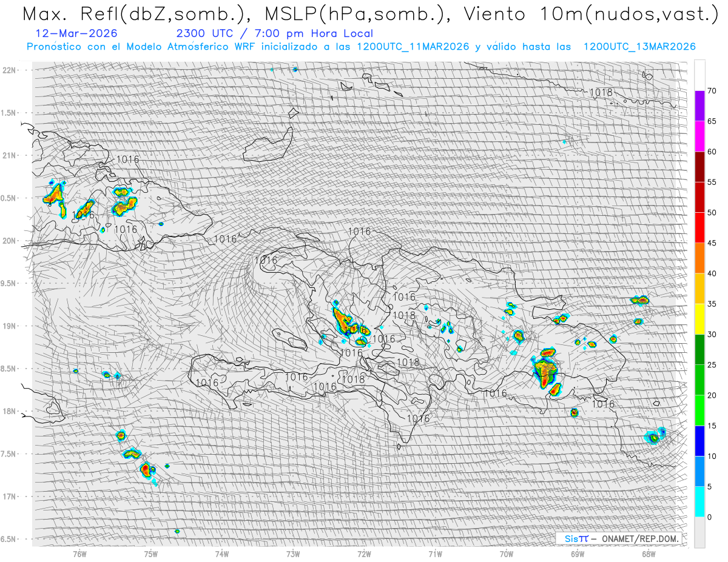Click the '76W' longitude axis label
This screenshot has width=728, height=562.
tap(79, 554)
